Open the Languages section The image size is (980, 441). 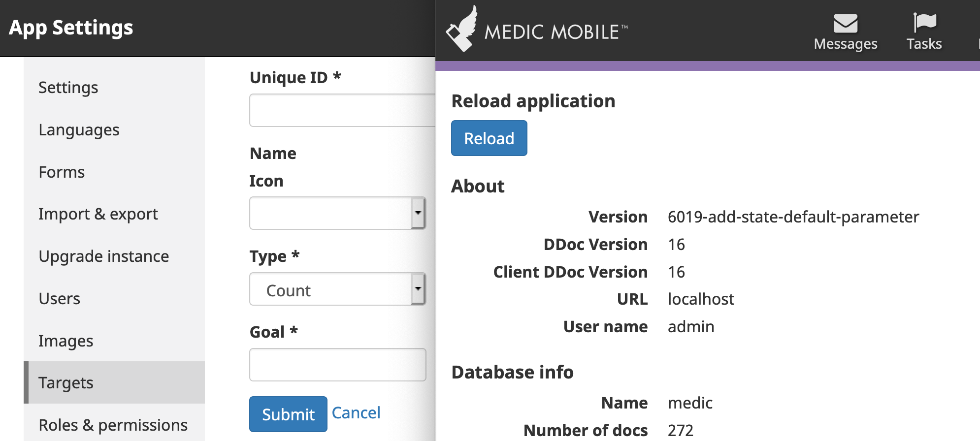tap(114, 130)
